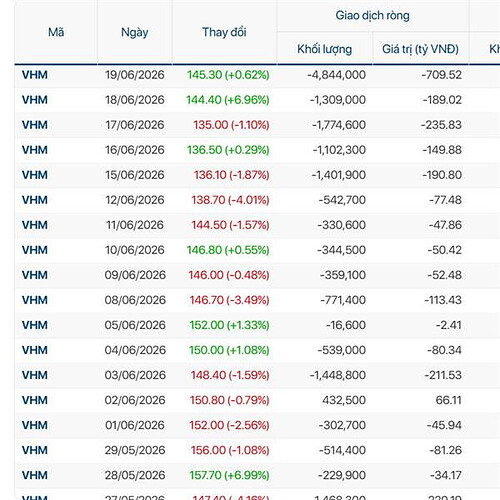Open VHM link in 05/06/2026 row
The width and height of the screenshot is (500, 500).
pyautogui.click(x=35, y=325)
